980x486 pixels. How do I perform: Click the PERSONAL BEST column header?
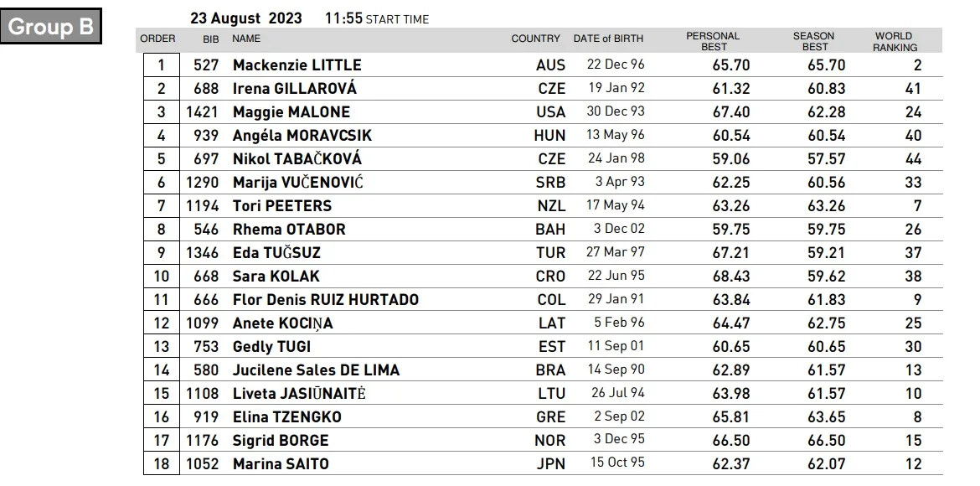pos(713,42)
